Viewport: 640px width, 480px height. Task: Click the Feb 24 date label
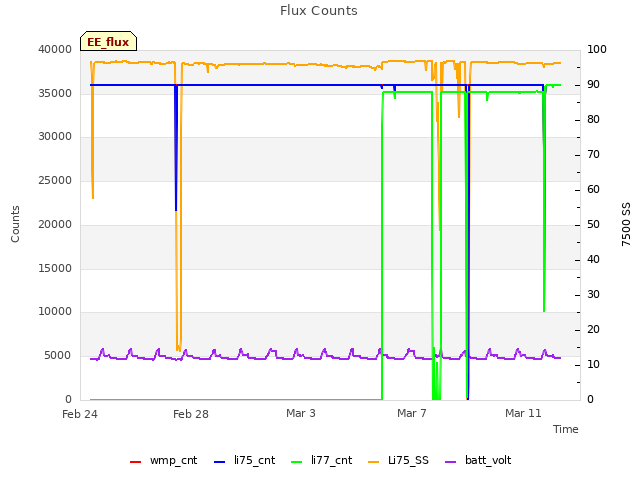point(80,414)
